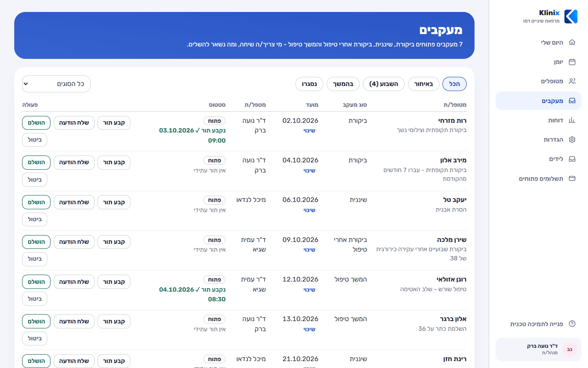Click the מועד column header
This screenshot has width=588, height=368.
[312, 105]
